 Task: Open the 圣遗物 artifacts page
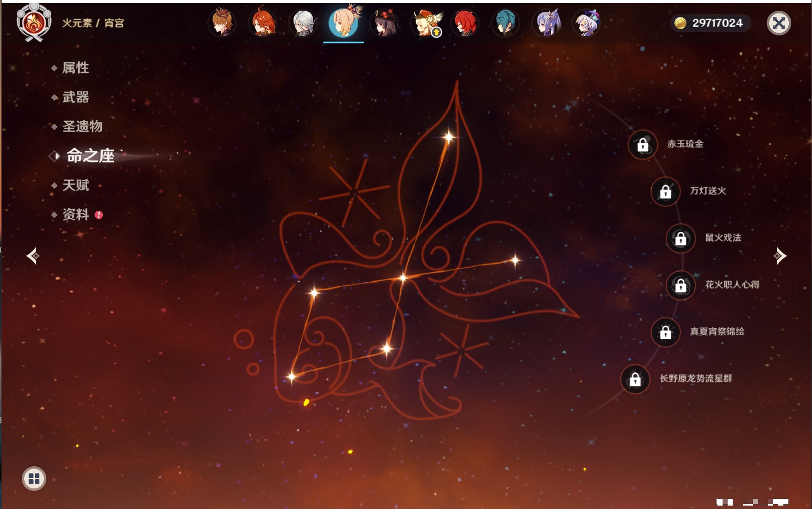[x=82, y=127]
